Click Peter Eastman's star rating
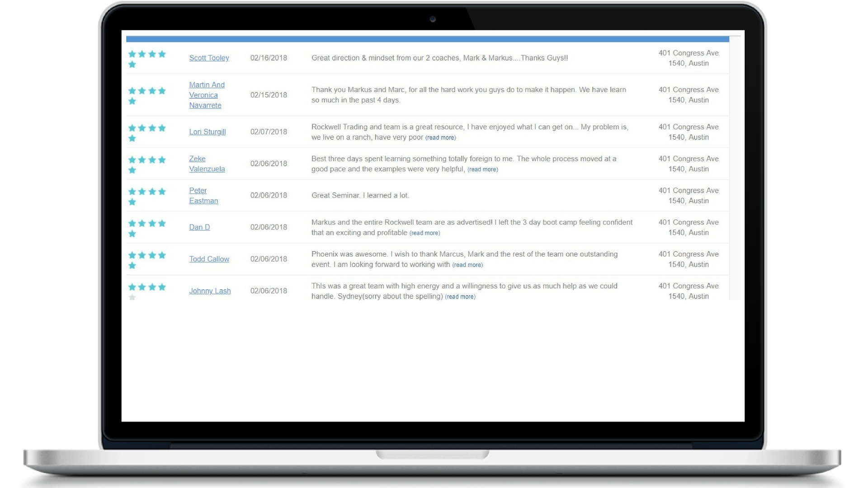Viewport: 868px width, 488px height. pyautogui.click(x=147, y=196)
